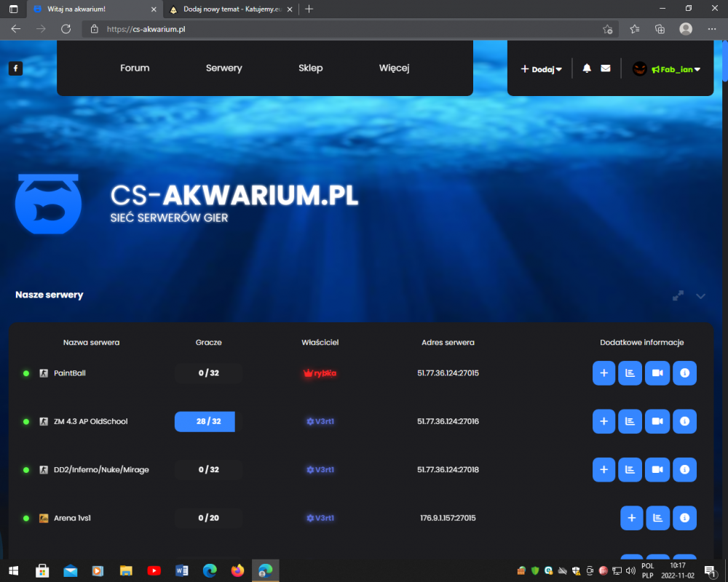Open the Więcej menu item

pos(394,68)
